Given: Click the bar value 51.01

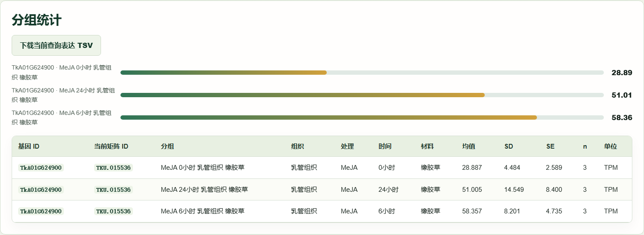Looking at the screenshot, I should coord(622,95).
